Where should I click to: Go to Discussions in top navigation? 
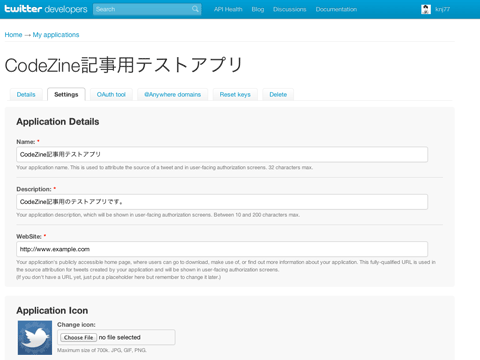pyautogui.click(x=289, y=9)
